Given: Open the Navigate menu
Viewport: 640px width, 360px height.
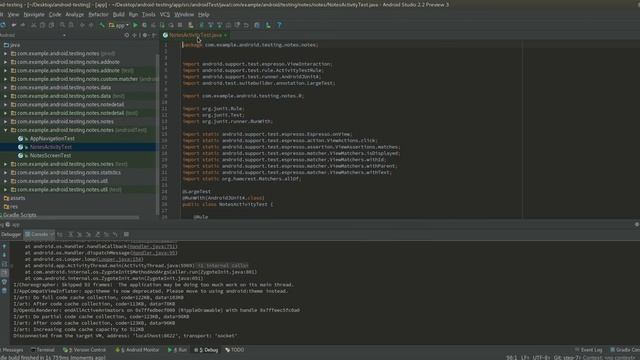Looking at the screenshot, I should click(x=34, y=15).
